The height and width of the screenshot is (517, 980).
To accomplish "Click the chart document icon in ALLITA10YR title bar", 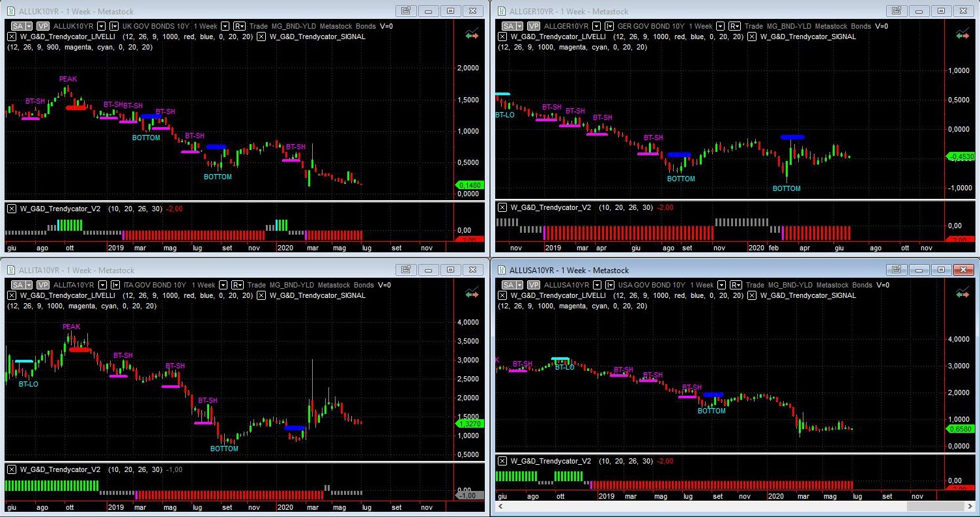I will [x=405, y=270].
